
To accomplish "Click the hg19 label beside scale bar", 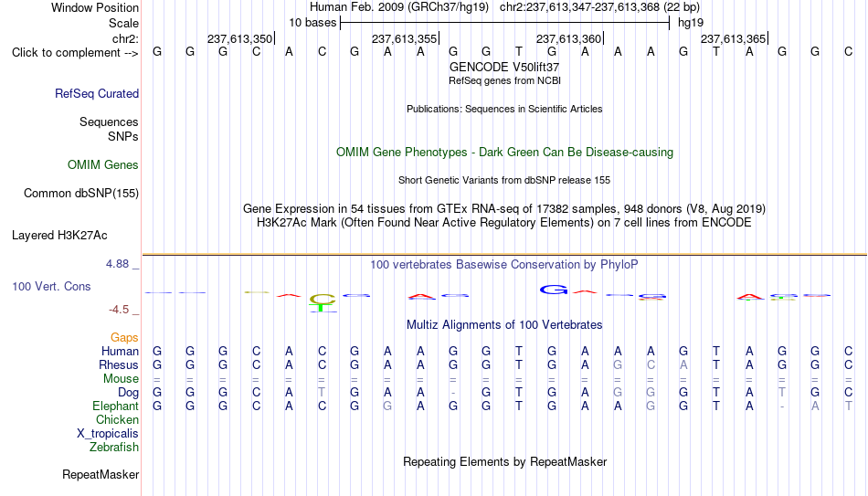I will tap(691, 23).
